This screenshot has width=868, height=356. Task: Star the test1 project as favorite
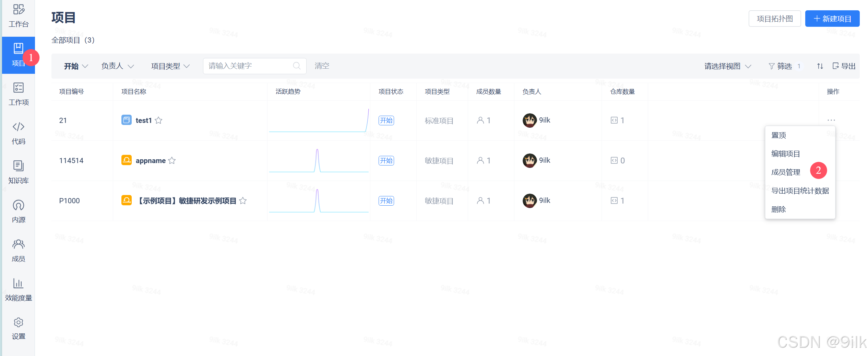point(158,120)
